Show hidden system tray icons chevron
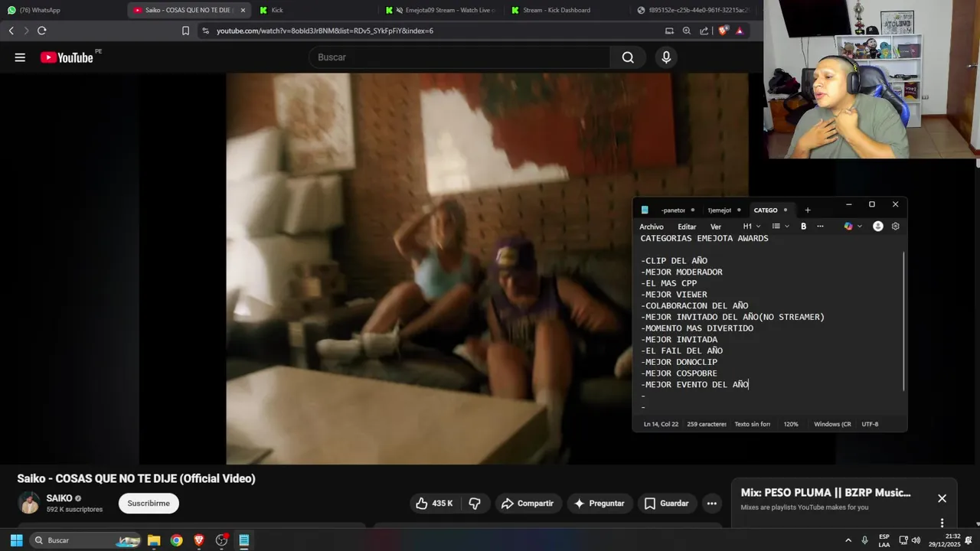 [848, 540]
